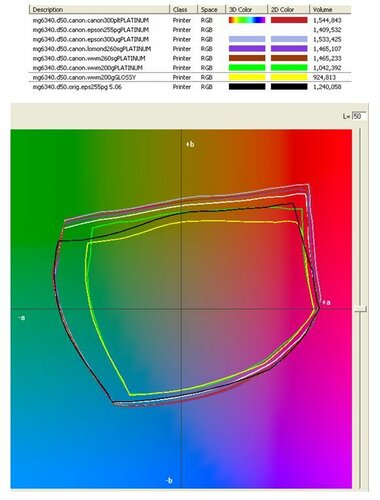This screenshot has width=380, height=500.
Task: Click the volume value 1,409,532
Action: pos(327,30)
